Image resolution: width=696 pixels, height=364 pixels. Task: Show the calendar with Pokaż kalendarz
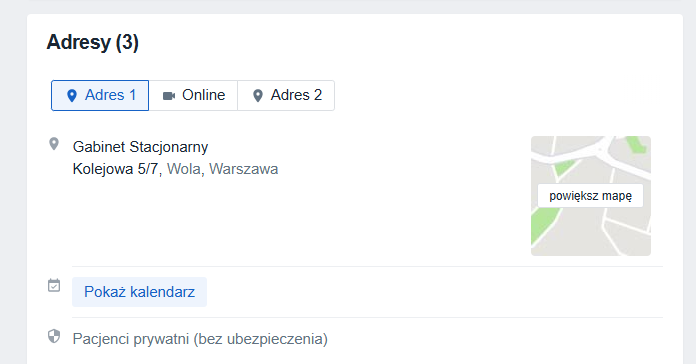click(139, 292)
